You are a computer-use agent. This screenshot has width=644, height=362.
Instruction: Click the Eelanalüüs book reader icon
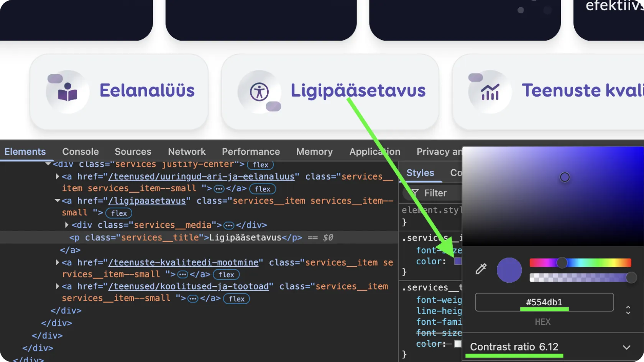[67, 92]
